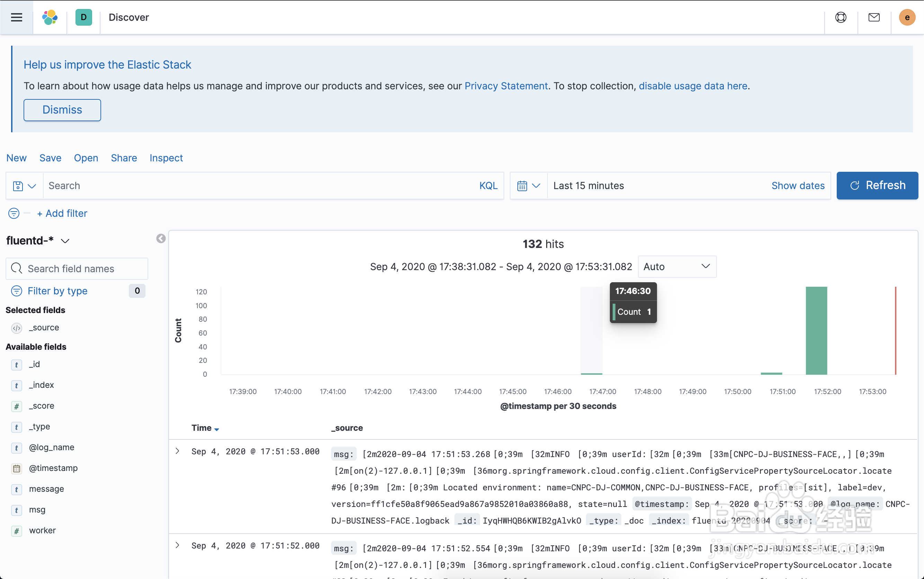Open the filter options circle icon
924x579 pixels.
pos(14,213)
